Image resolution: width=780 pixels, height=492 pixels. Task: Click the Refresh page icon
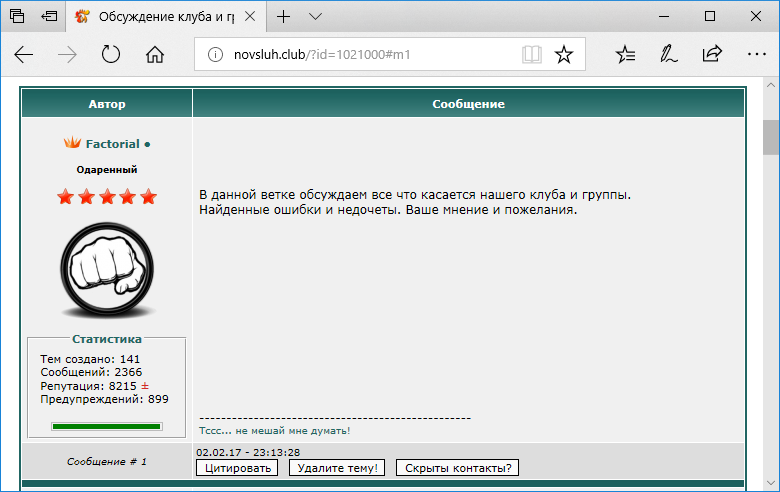pyautogui.click(x=111, y=54)
